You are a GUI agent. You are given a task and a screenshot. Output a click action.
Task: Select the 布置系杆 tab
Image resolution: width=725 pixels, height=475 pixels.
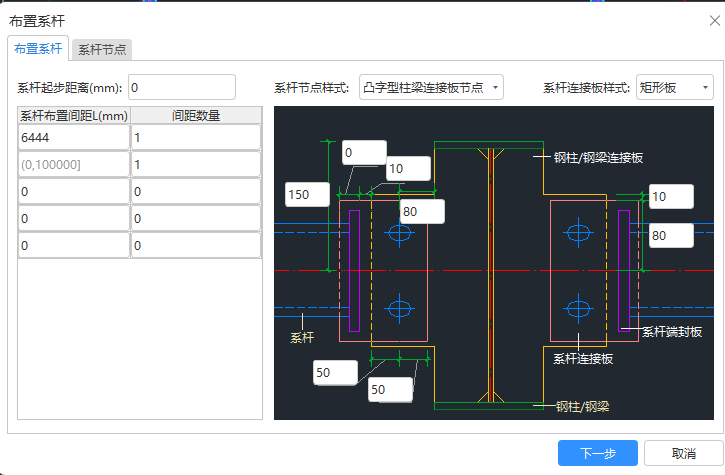38,49
